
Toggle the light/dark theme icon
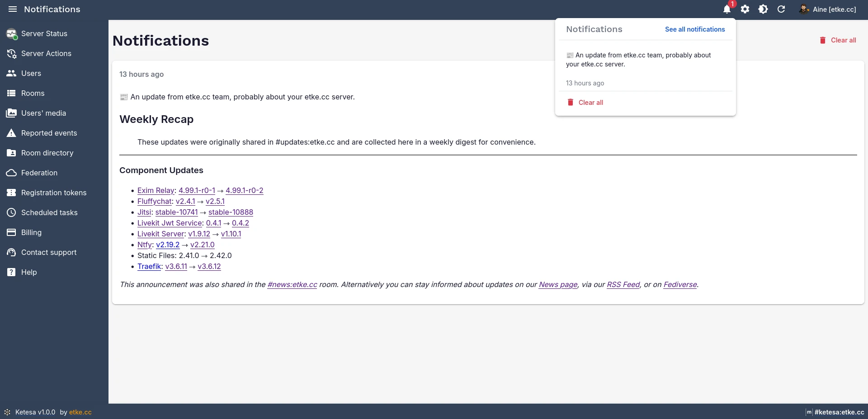pyautogui.click(x=763, y=9)
